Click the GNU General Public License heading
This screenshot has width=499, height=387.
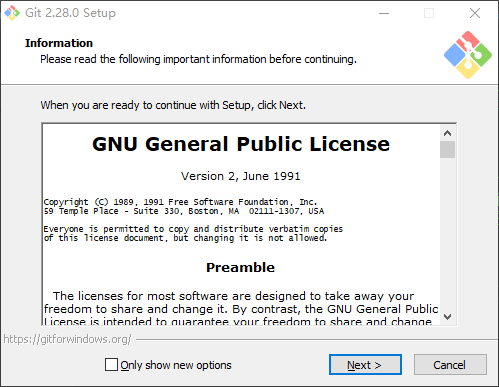[x=241, y=144]
